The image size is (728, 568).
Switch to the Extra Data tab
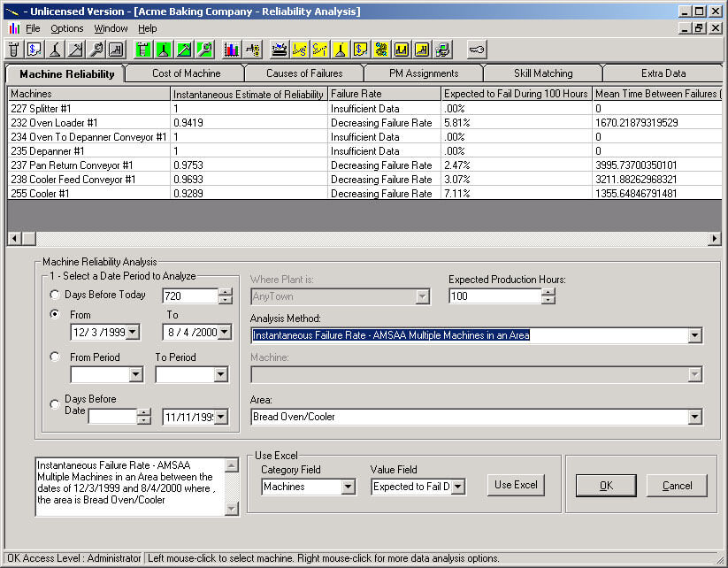click(663, 73)
